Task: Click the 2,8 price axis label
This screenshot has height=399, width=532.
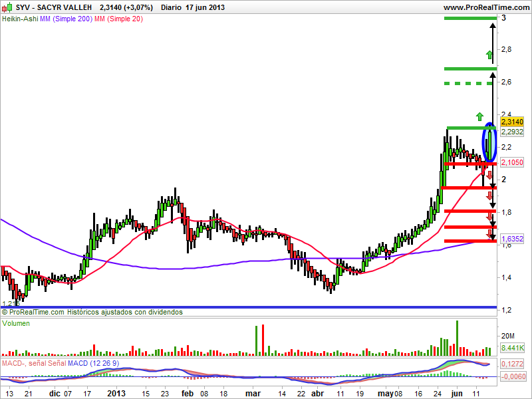Action: coord(506,49)
